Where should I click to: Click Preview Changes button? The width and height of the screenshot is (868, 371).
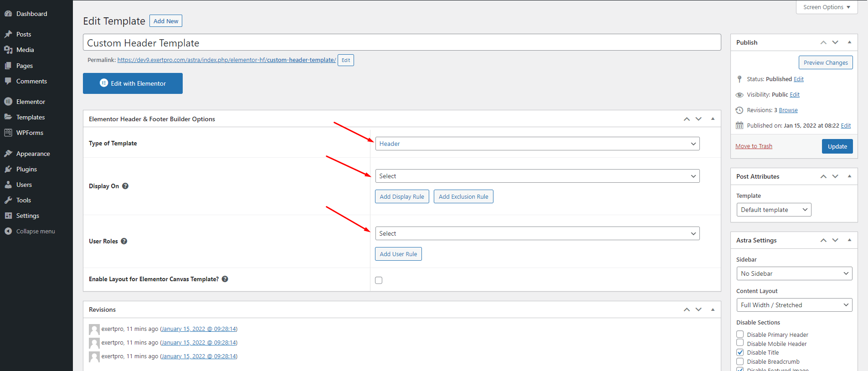[826, 62]
